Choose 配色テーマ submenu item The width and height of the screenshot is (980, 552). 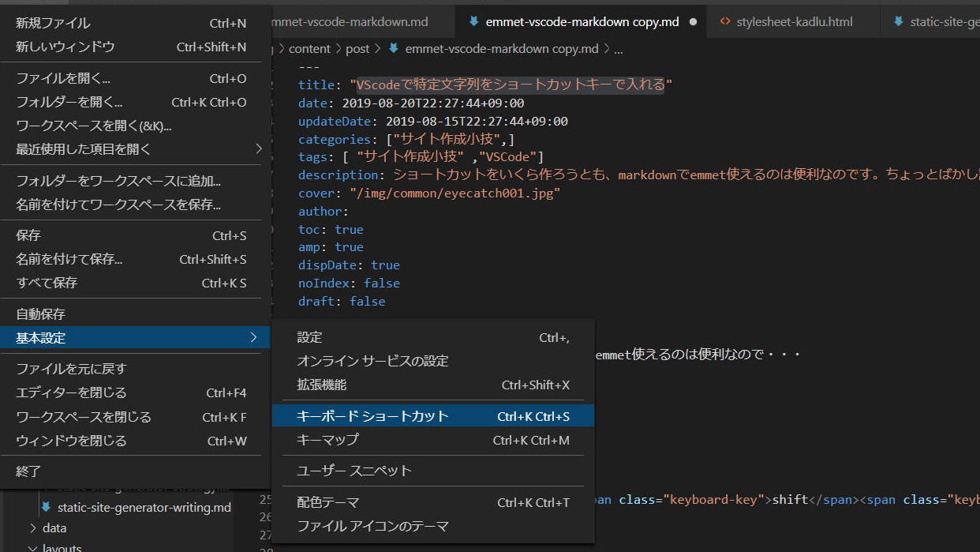click(x=432, y=502)
